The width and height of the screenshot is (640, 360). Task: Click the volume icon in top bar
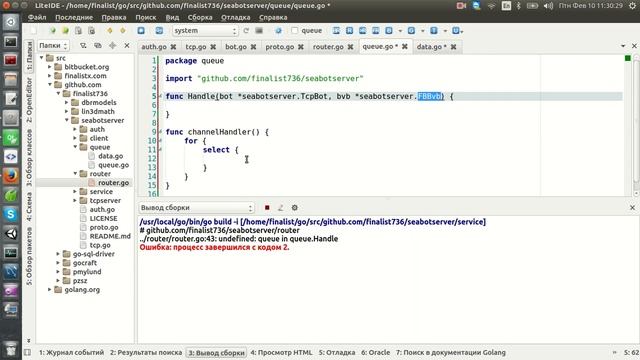coord(548,6)
